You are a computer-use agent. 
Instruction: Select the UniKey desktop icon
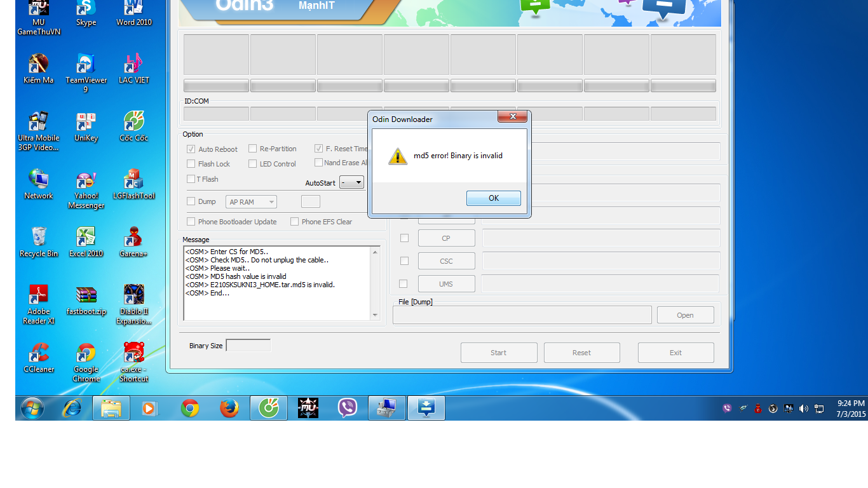pyautogui.click(x=86, y=126)
